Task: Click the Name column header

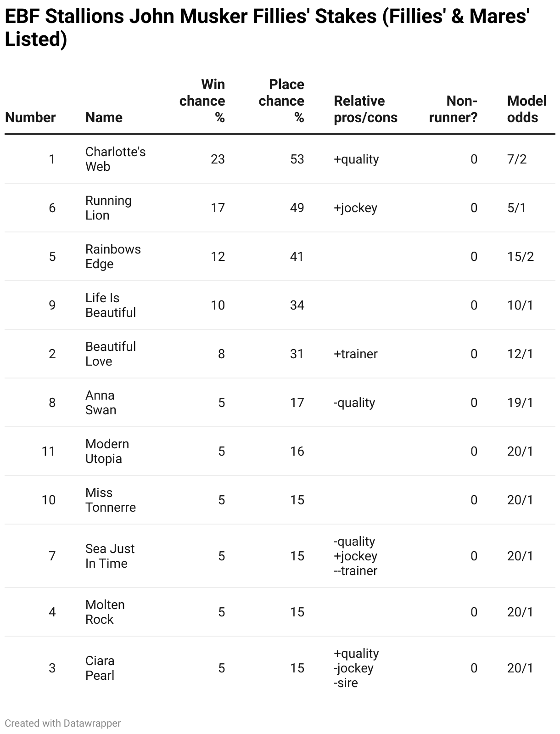Action: click(x=104, y=118)
